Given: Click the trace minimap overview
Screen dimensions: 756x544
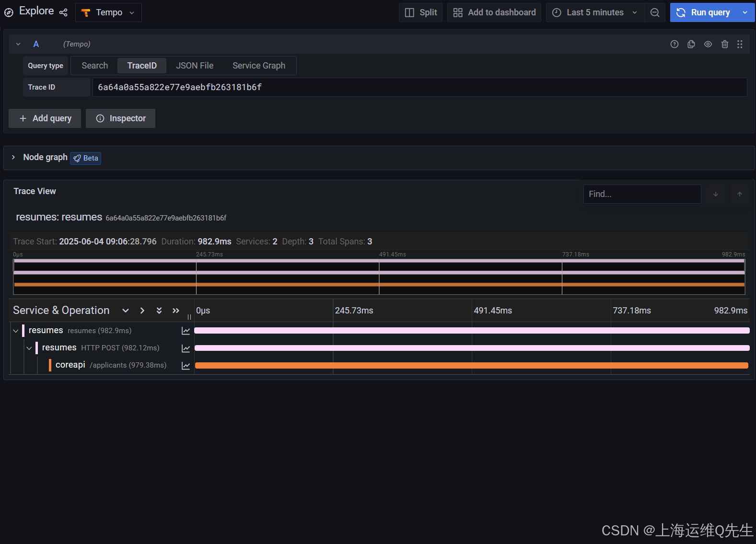Looking at the screenshot, I should pyautogui.click(x=379, y=277).
